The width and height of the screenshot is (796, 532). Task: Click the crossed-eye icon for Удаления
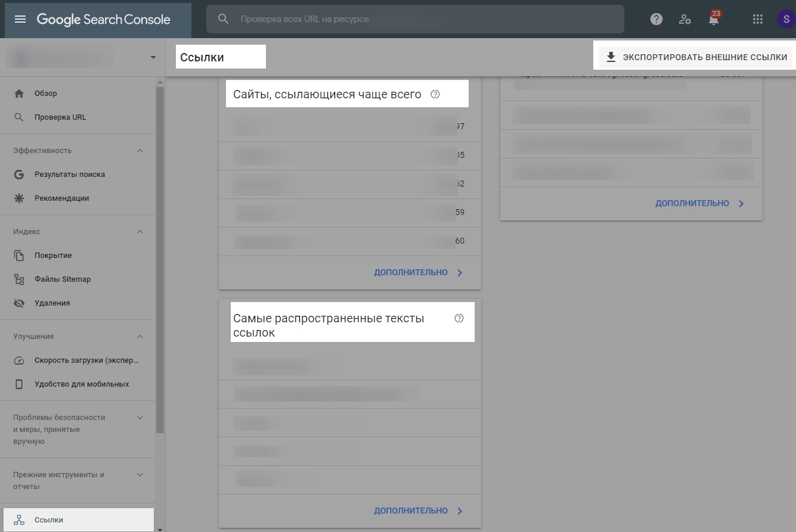pos(19,303)
